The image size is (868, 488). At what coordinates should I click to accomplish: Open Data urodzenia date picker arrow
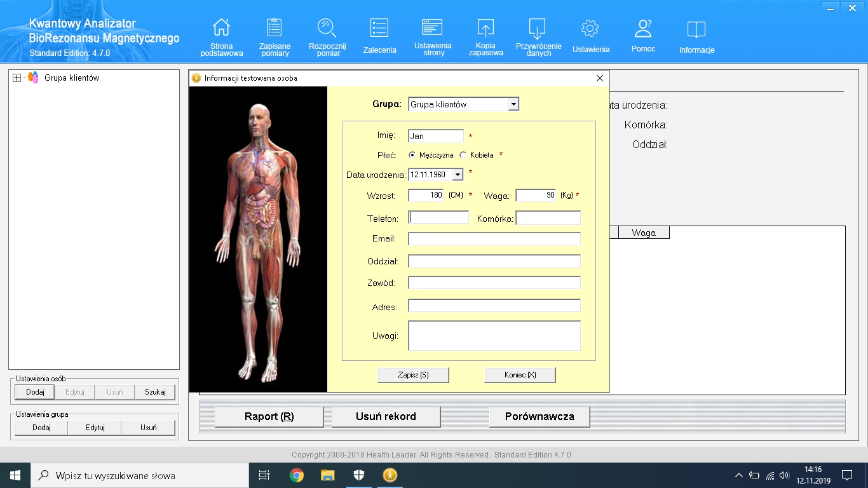pyautogui.click(x=458, y=175)
